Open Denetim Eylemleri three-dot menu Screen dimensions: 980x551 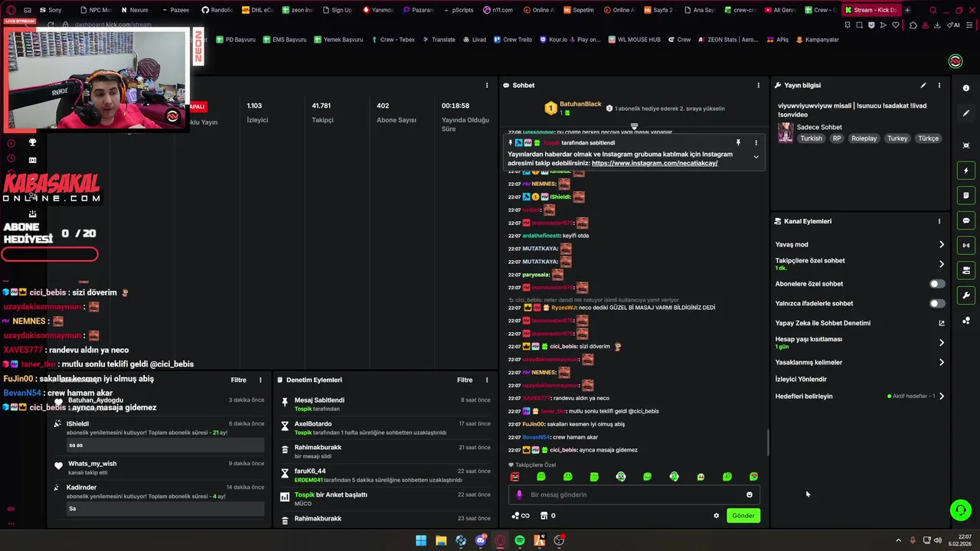487,380
